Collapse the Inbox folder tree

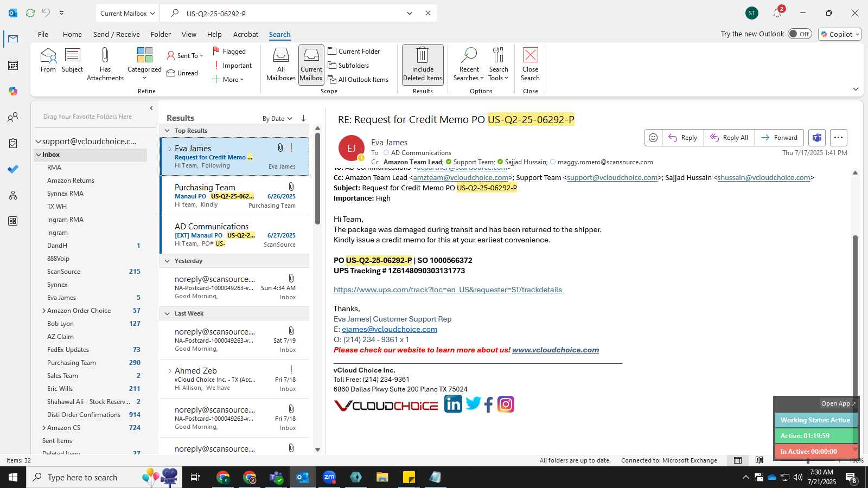pos(39,155)
